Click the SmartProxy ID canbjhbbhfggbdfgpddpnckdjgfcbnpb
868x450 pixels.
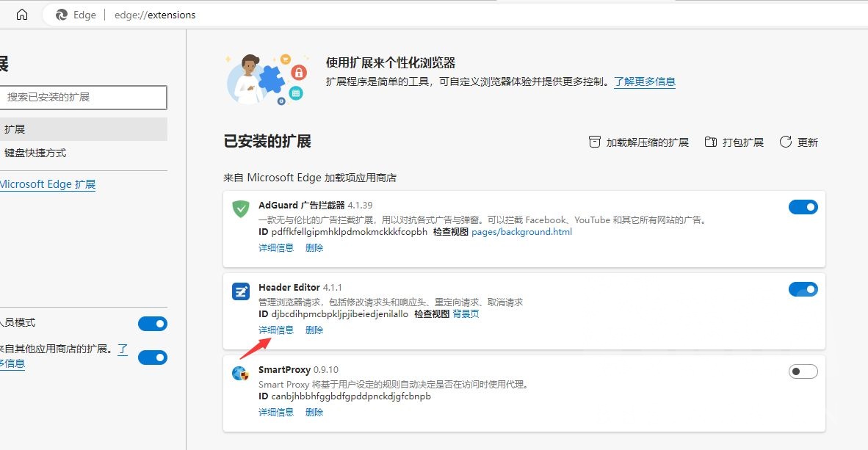[x=351, y=396]
